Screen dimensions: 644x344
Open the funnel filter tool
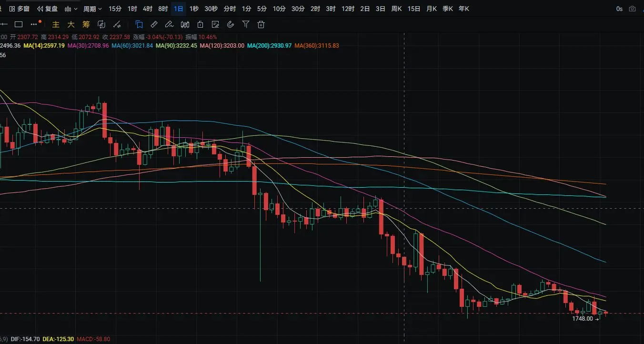tap(246, 24)
